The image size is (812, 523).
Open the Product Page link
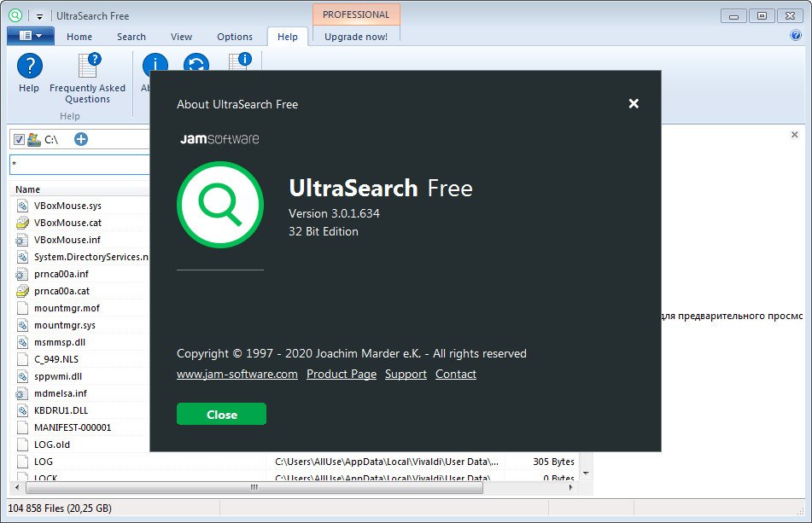click(x=342, y=374)
